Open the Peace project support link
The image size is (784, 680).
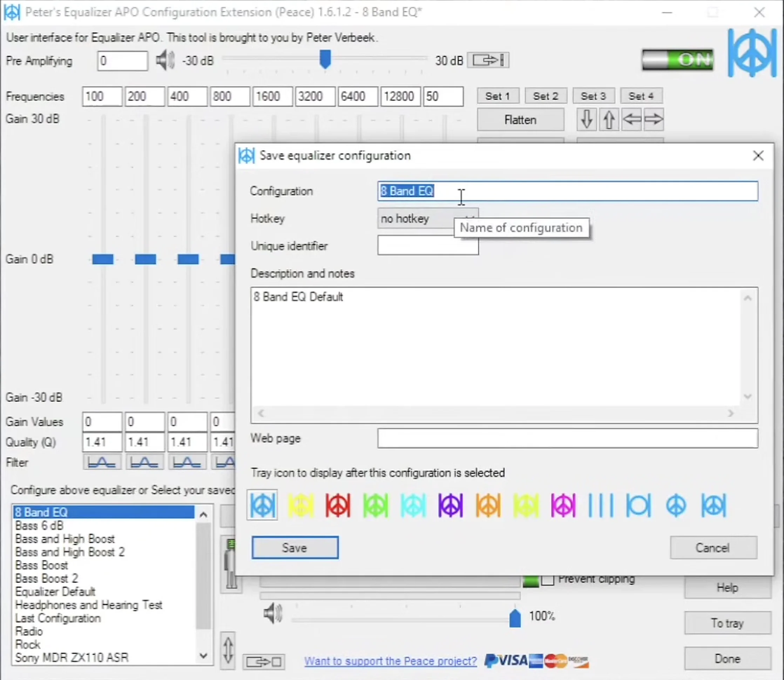tap(390, 661)
